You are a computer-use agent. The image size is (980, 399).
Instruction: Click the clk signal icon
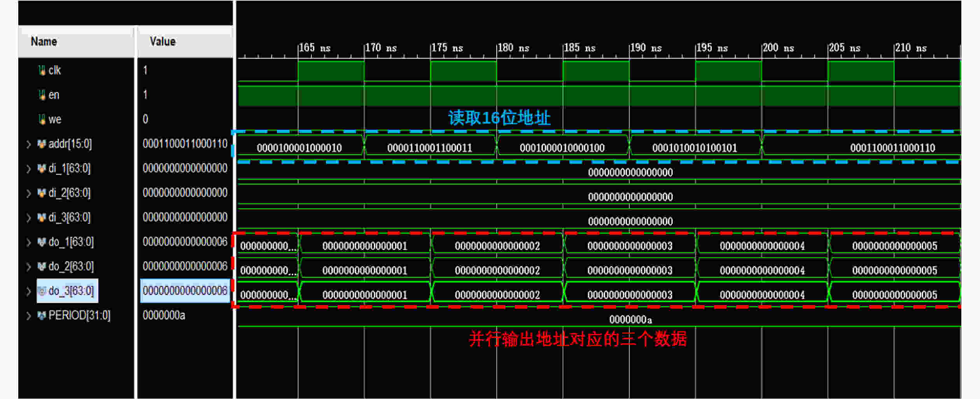(x=42, y=70)
